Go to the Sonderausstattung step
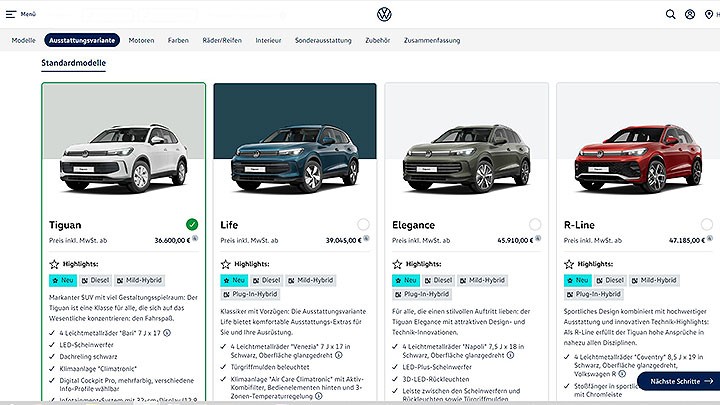720x405 pixels. click(x=323, y=40)
